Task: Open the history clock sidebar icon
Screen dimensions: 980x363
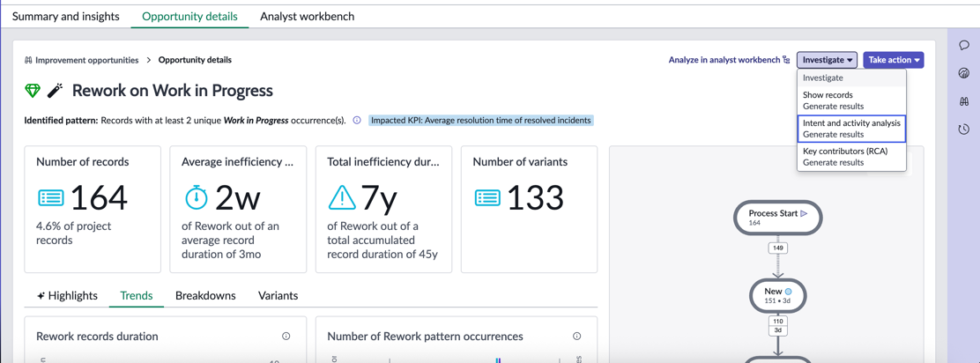Action: 964,130
